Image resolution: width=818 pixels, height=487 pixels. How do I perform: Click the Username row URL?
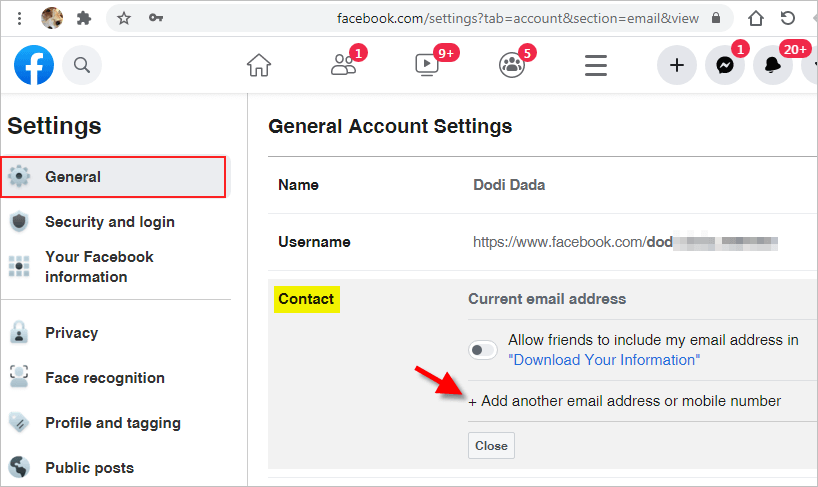click(x=625, y=242)
